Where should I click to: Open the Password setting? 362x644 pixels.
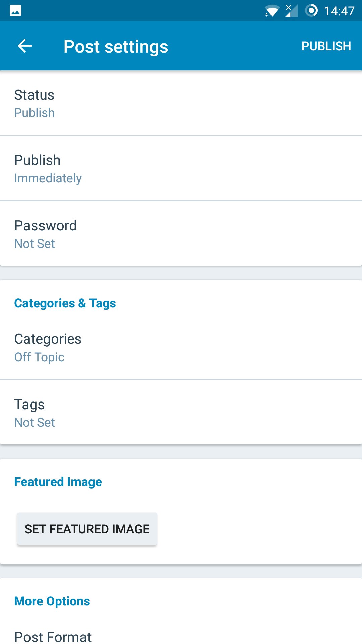[181, 234]
